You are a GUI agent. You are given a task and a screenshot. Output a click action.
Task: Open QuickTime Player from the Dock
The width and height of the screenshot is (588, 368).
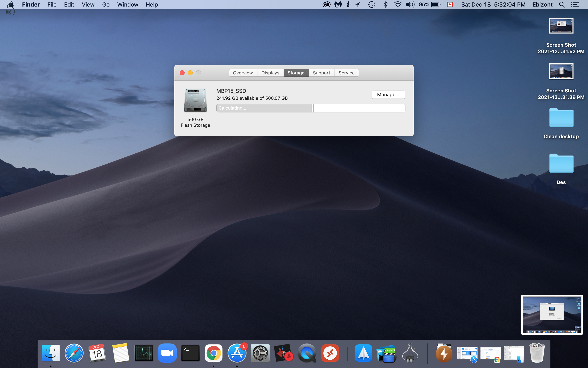(x=307, y=353)
